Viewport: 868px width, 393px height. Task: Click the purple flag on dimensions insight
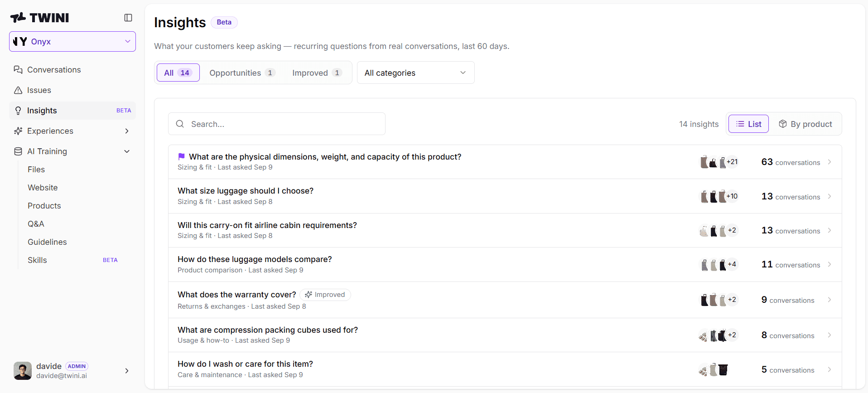pyautogui.click(x=181, y=156)
